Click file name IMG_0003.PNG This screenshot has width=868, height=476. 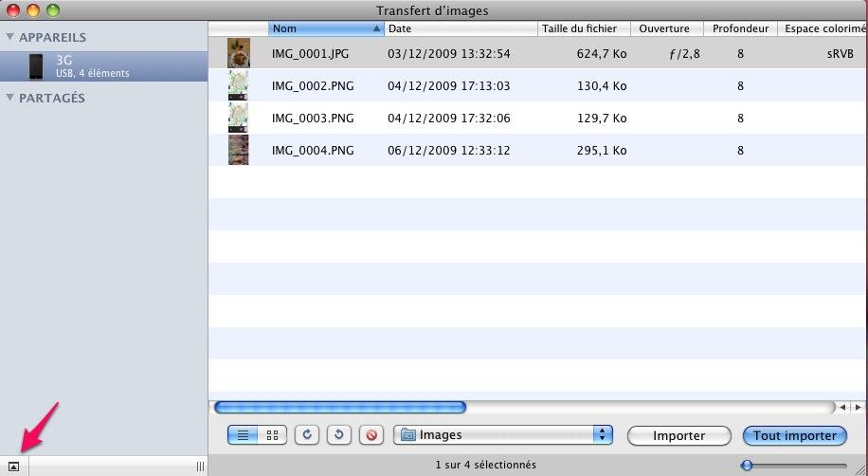tap(313, 118)
